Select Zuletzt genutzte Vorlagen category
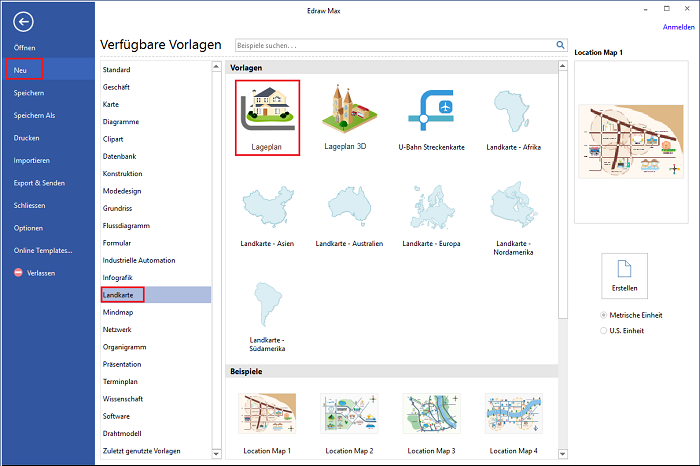 click(142, 451)
